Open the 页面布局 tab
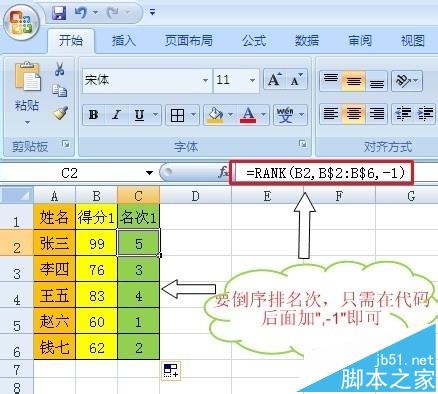The height and width of the screenshot is (394, 438). (x=189, y=41)
